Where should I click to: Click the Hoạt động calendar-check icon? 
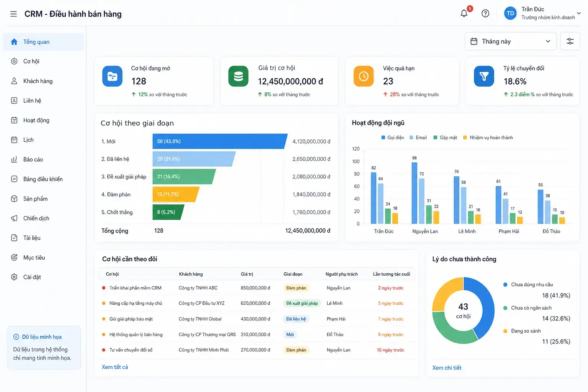click(x=14, y=120)
